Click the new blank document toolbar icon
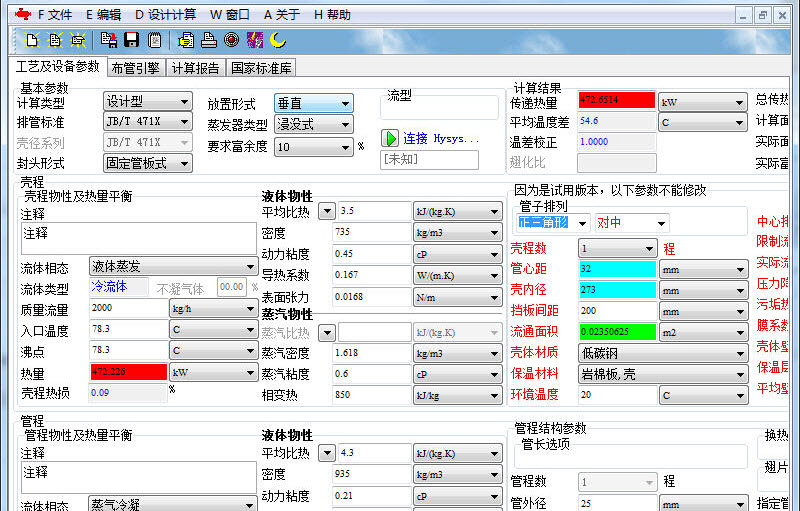This screenshot has width=800, height=511. click(32, 40)
